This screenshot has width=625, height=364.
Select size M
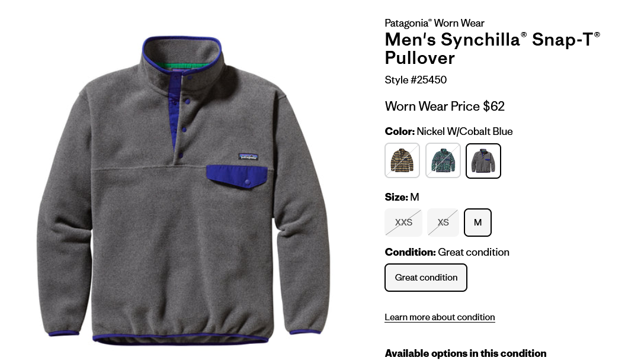click(x=477, y=222)
